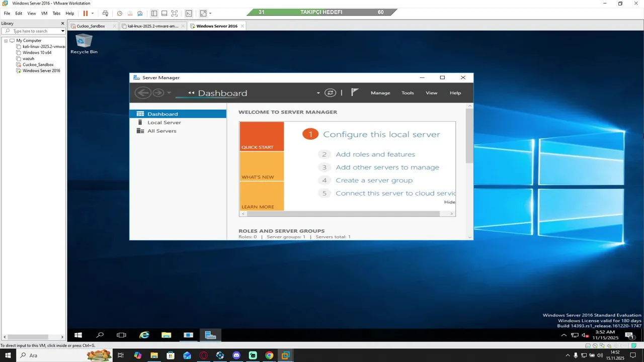Viewport: 644px width, 362px height.
Task: Open the guest Windows Start button
Action: point(78,335)
